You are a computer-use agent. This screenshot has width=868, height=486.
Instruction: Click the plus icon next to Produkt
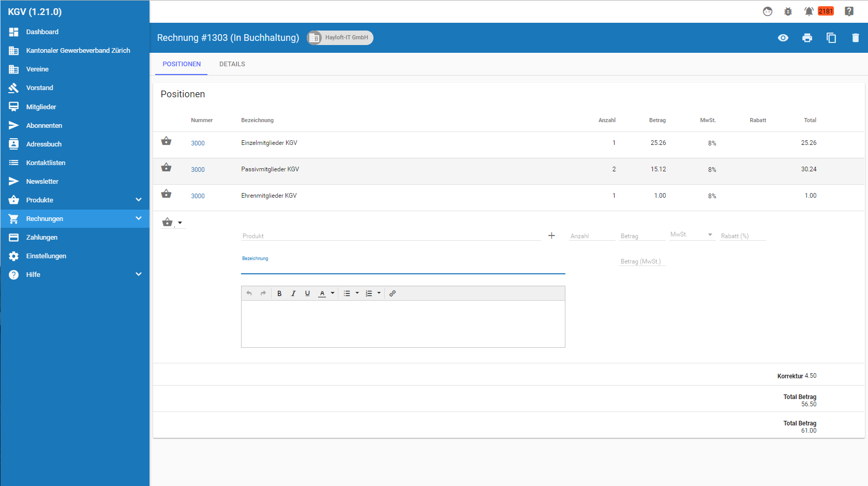pyautogui.click(x=551, y=235)
